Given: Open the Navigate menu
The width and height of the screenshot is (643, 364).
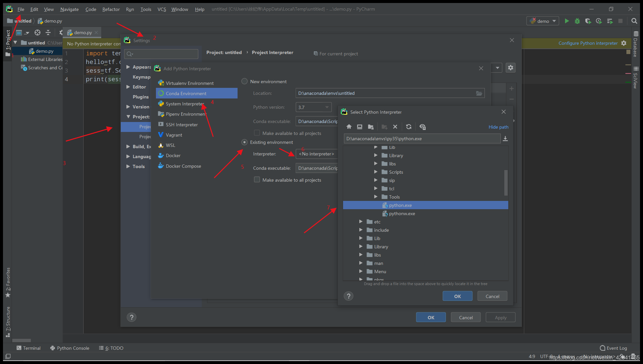Looking at the screenshot, I should coord(69,9).
